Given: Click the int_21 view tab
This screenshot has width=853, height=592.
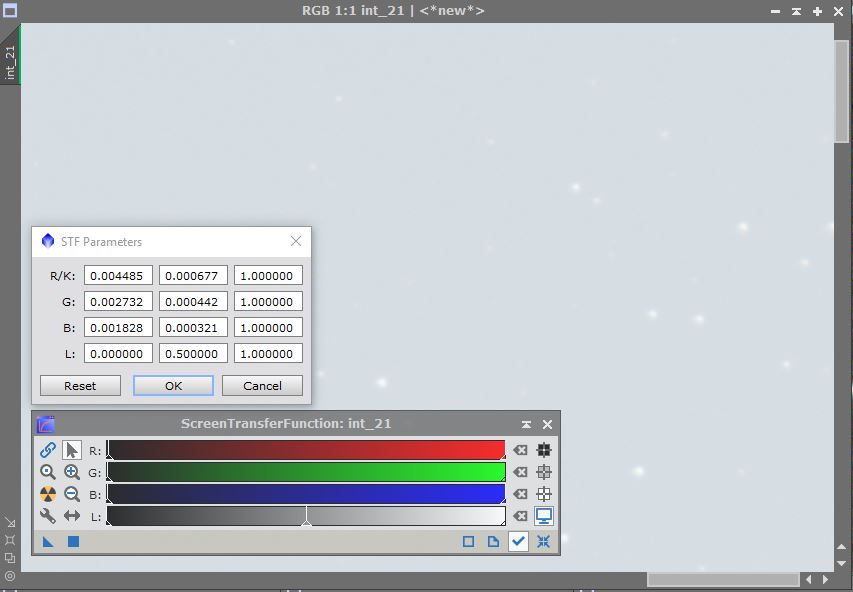Looking at the screenshot, I should coord(10,62).
